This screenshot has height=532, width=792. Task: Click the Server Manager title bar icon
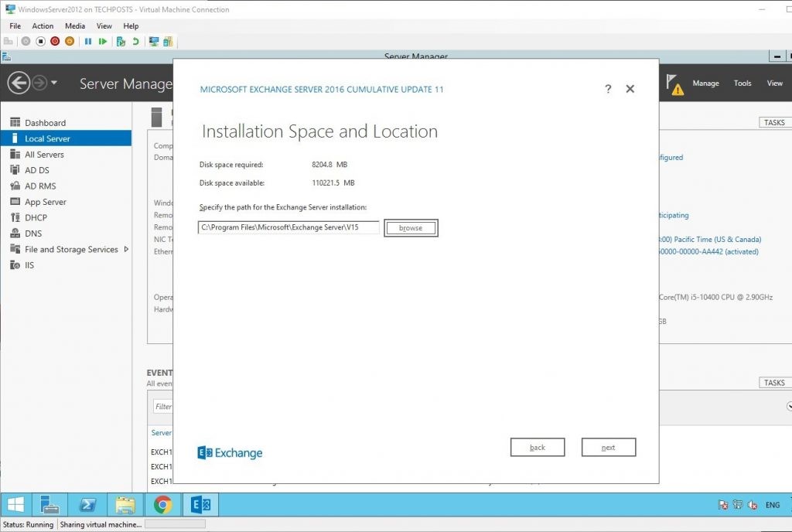pyautogui.click(x=6, y=56)
